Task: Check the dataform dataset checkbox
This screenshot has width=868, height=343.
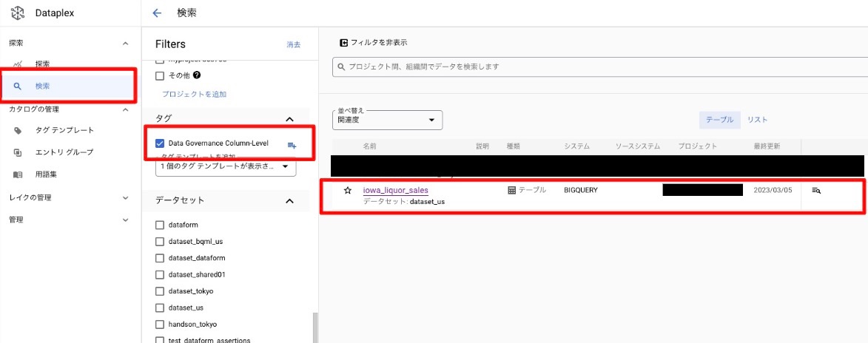Action: coord(160,225)
